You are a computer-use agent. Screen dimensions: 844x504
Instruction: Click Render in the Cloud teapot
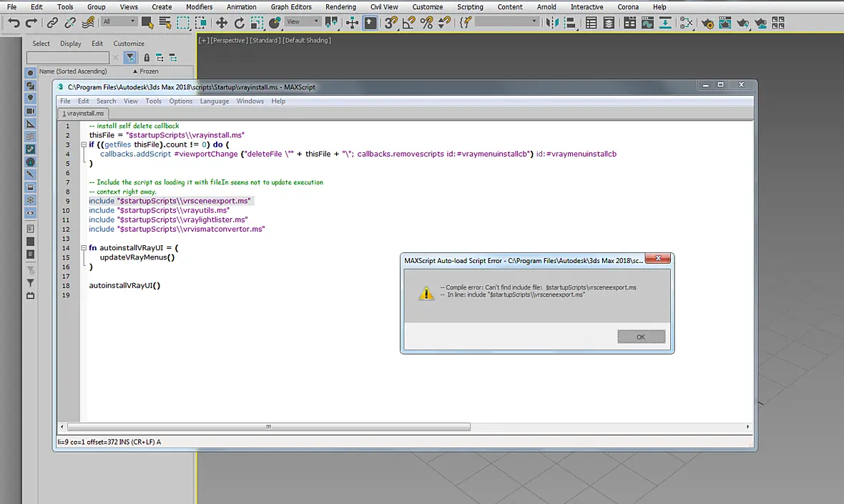click(x=760, y=23)
